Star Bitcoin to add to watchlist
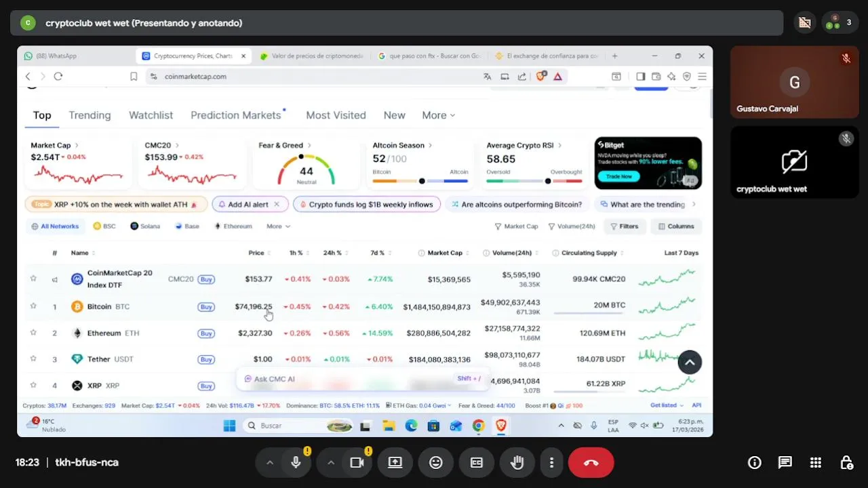This screenshot has height=488, width=868. (33, 306)
